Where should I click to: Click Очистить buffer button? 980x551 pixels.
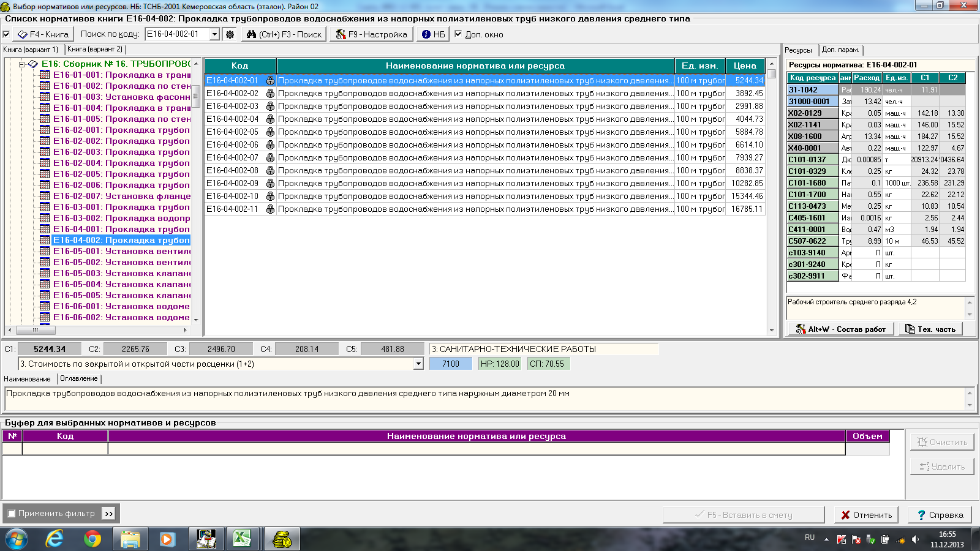tap(942, 442)
